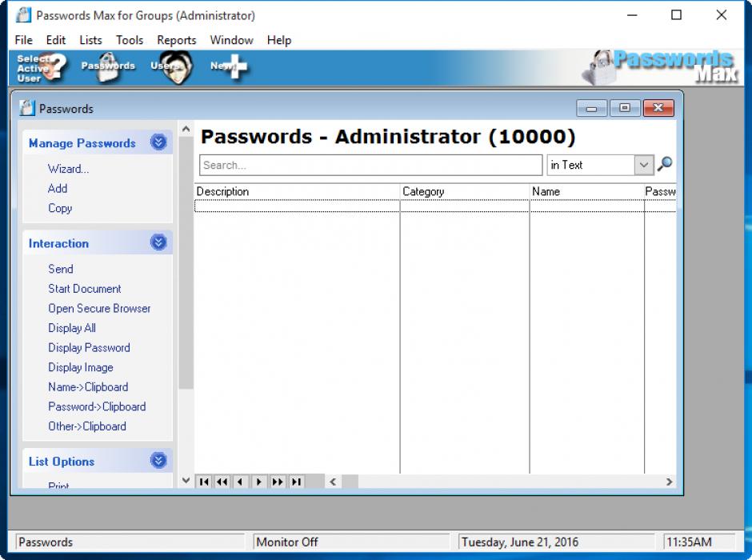The width and height of the screenshot is (752, 560).
Task: Click the side panel vertical scrollbar thumb
Action: click(x=186, y=262)
